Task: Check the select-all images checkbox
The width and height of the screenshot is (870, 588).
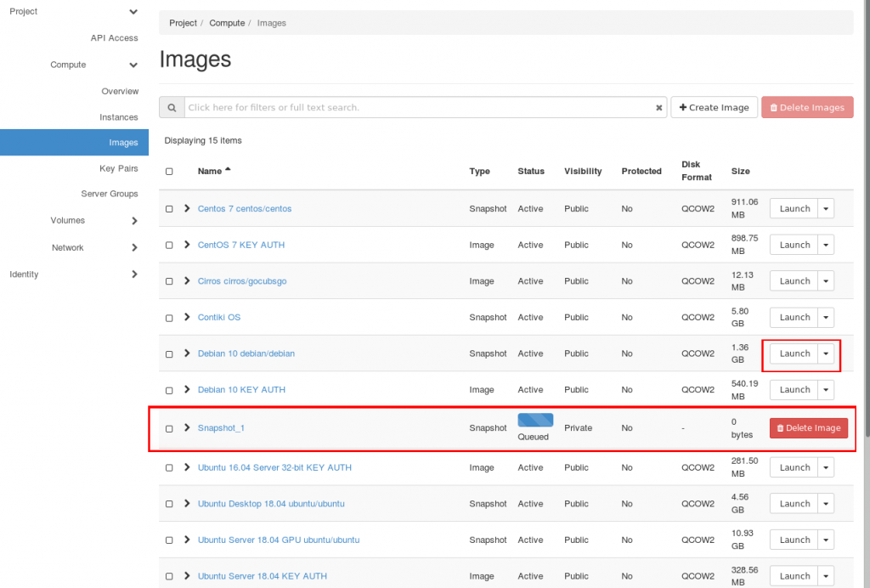Action: coord(169,172)
